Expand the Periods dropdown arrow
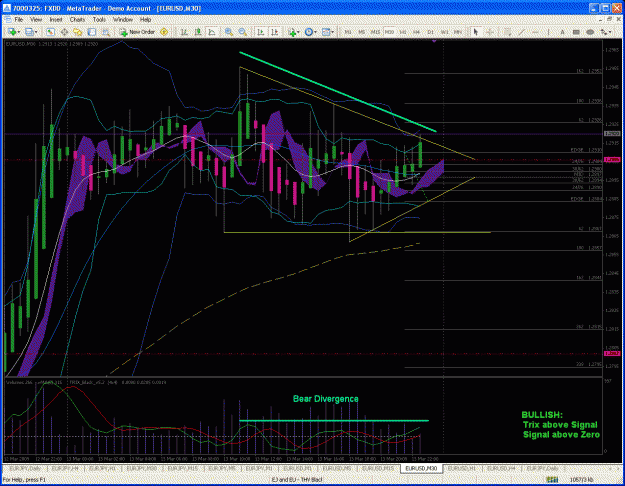625x486 pixels. (315, 32)
